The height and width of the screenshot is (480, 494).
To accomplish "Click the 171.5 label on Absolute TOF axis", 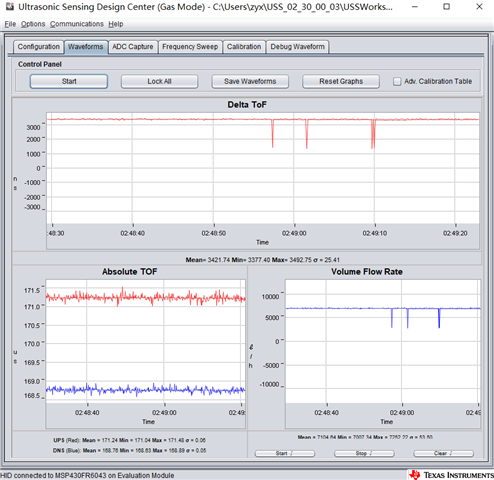I will pos(32,291).
